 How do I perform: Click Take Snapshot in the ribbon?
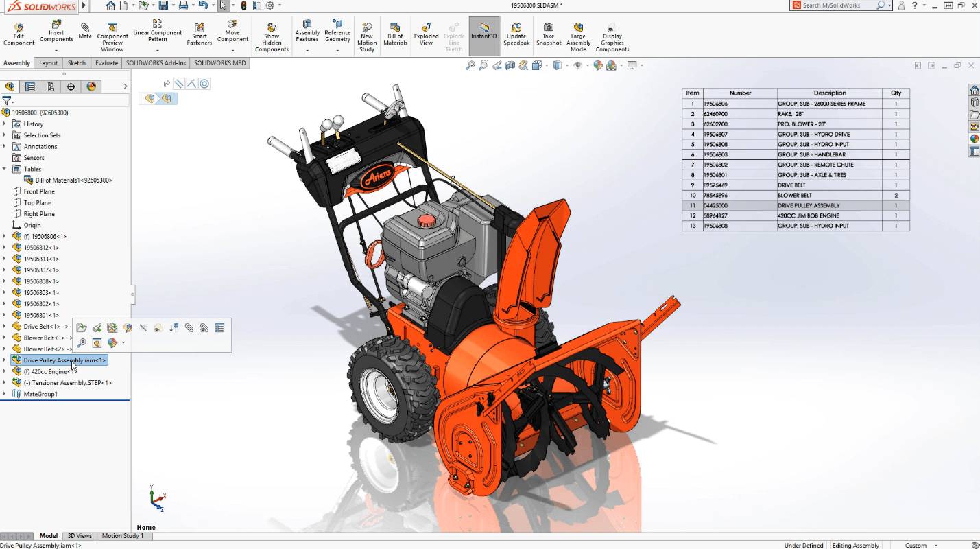point(549,34)
